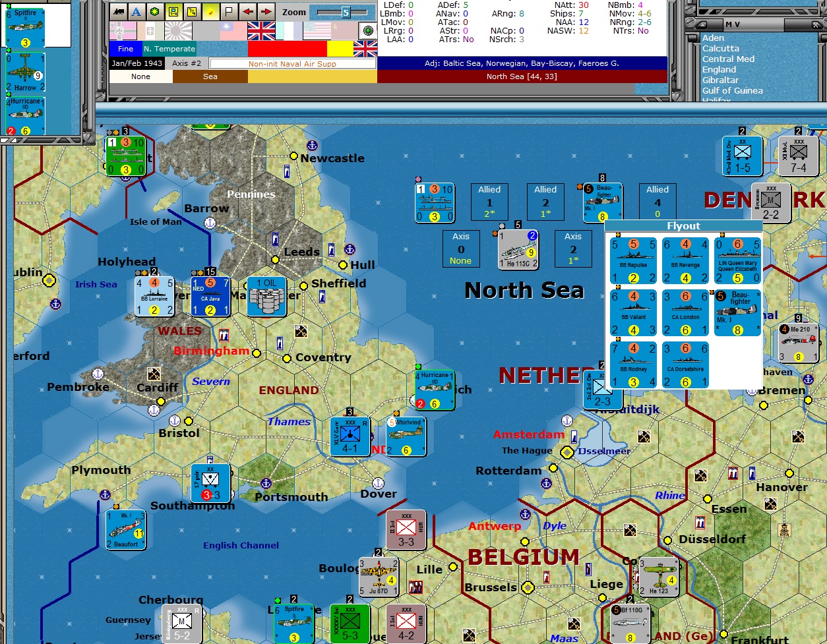
Task: Select the French flag in flag row
Action: pos(289,31)
